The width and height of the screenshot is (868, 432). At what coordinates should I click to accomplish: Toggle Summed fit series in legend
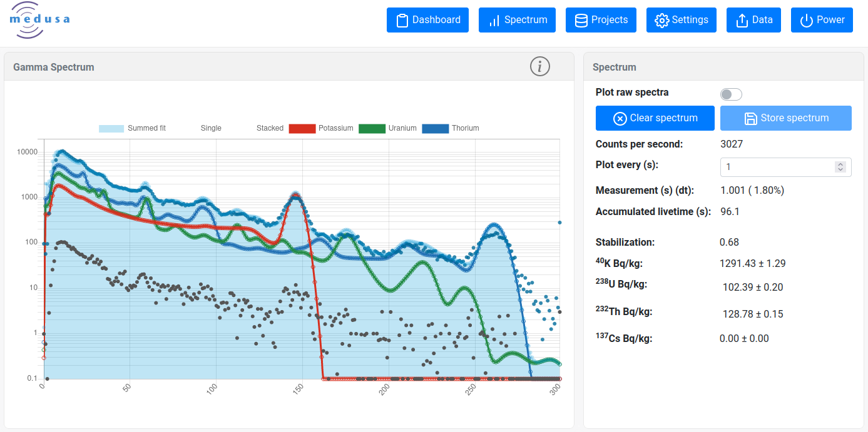[x=132, y=128]
